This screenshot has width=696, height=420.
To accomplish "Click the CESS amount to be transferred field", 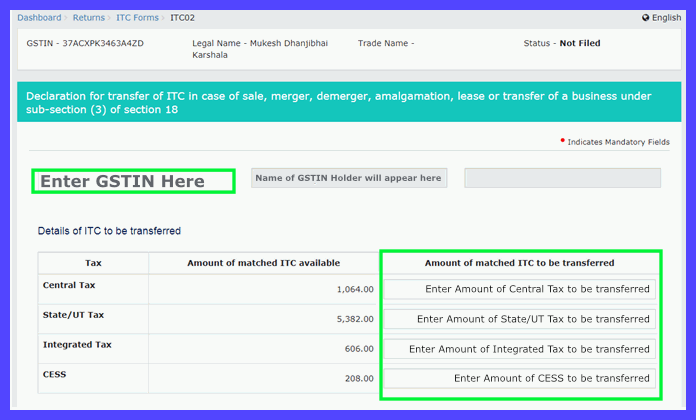I will tap(520, 379).
